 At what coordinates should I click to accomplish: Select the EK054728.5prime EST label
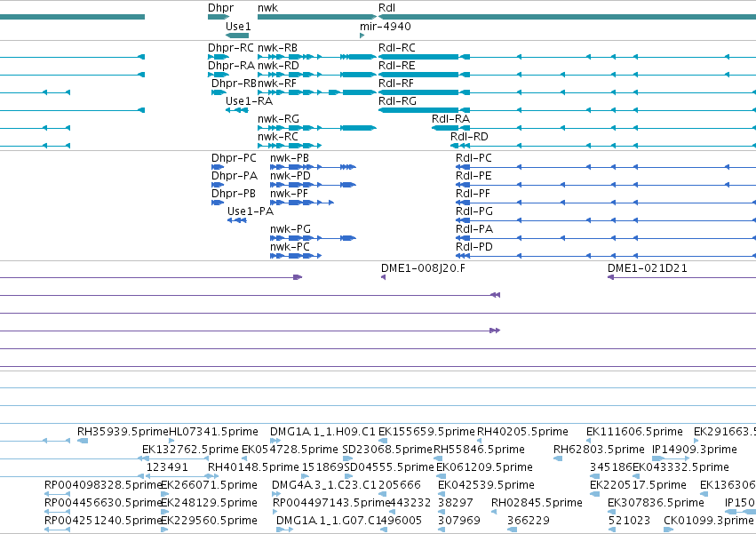(290, 450)
